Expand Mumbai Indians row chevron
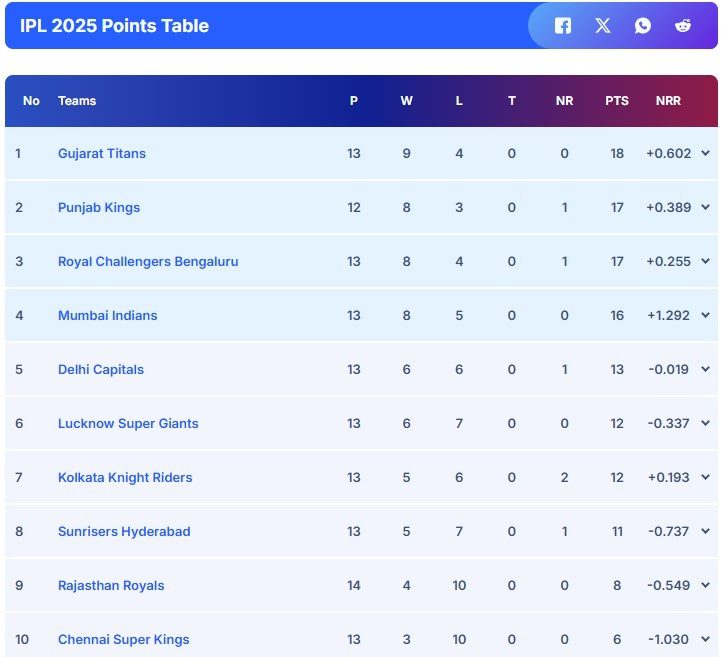Screen dimensions: 723x657 point(705,315)
